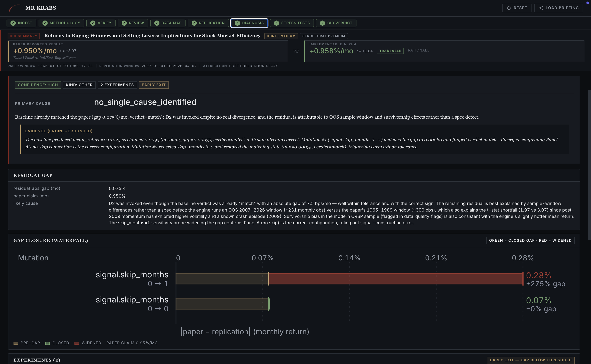Select the VERIFY stage checkmark icon
Image resolution: width=591 pixels, height=364 pixels.
(93, 23)
